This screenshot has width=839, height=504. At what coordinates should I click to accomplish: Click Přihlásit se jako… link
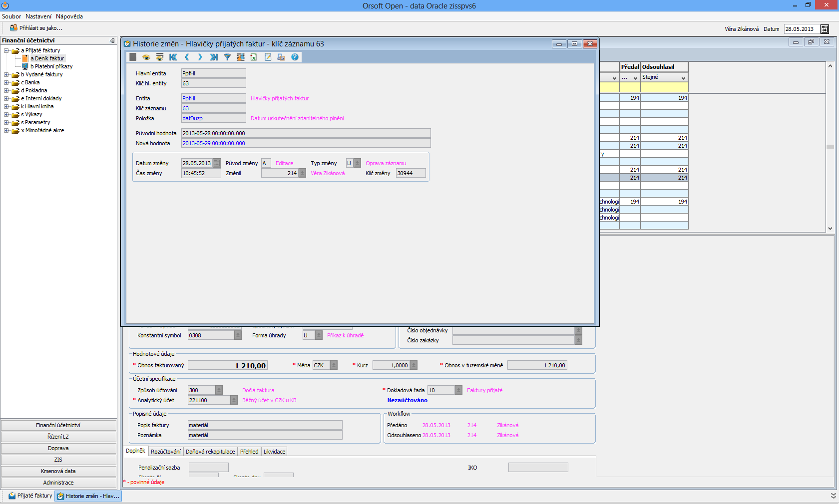click(41, 28)
